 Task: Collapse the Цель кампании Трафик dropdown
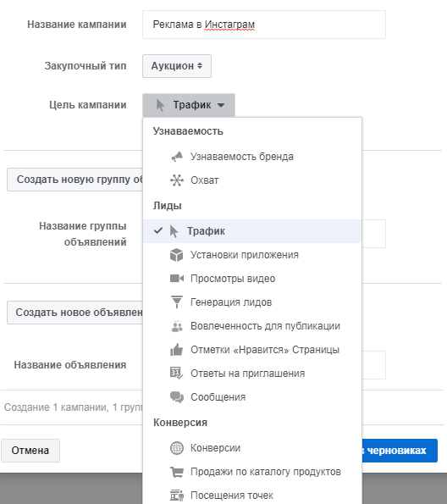point(189,105)
